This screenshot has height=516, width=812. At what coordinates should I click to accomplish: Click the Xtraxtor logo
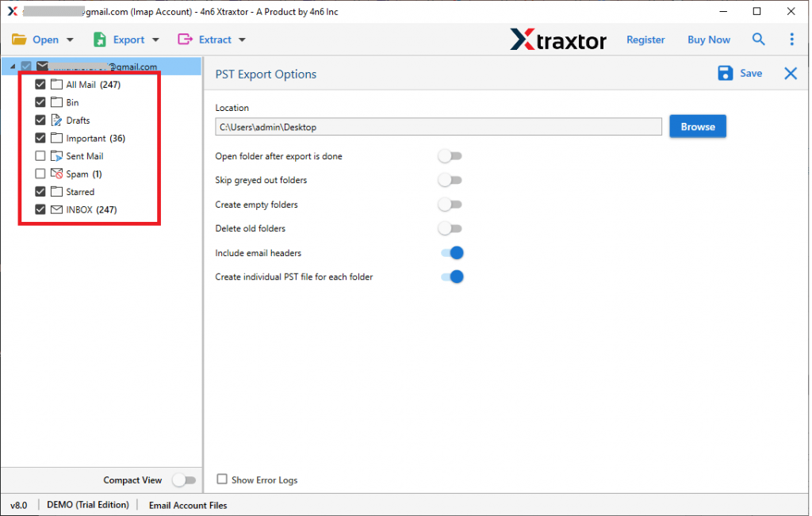pyautogui.click(x=558, y=40)
